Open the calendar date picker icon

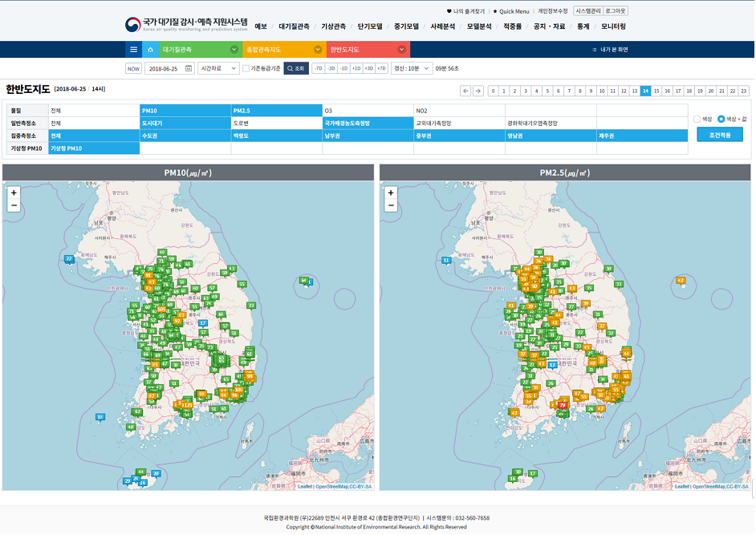pyautogui.click(x=189, y=68)
